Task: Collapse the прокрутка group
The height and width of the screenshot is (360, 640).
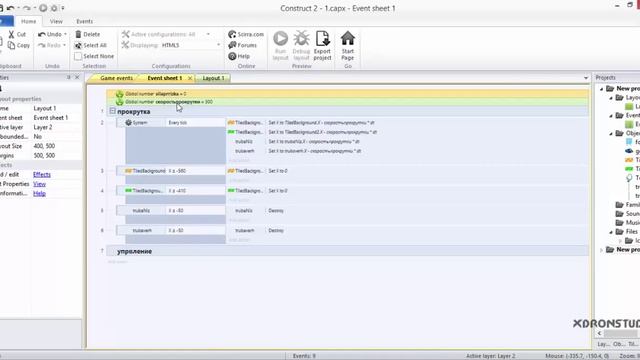Action: tap(113, 111)
